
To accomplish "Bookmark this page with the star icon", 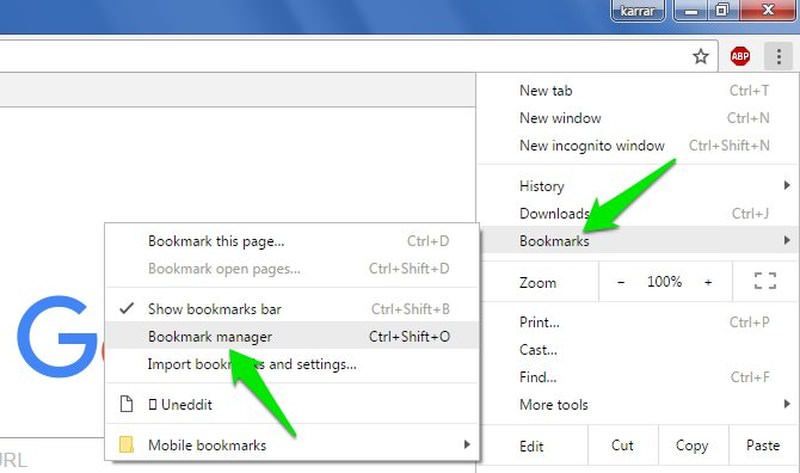I will [x=701, y=56].
